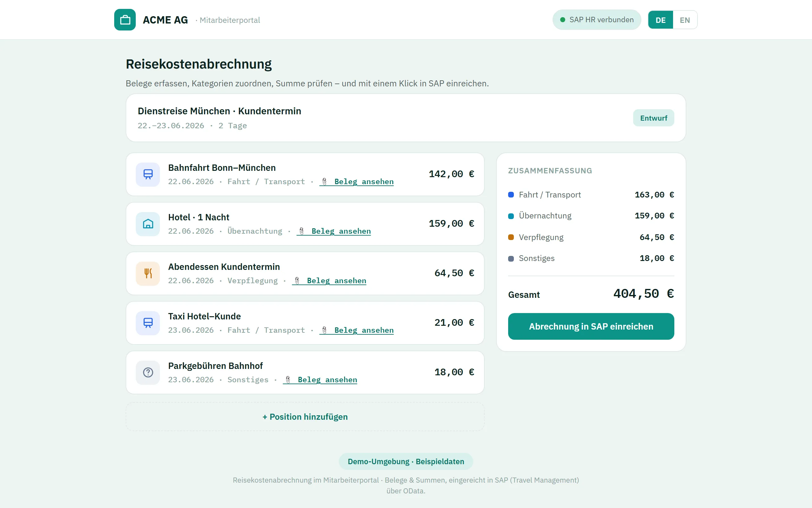Click the gray Sonstiges color dot
Image resolution: width=812 pixels, height=508 pixels.
click(x=511, y=258)
